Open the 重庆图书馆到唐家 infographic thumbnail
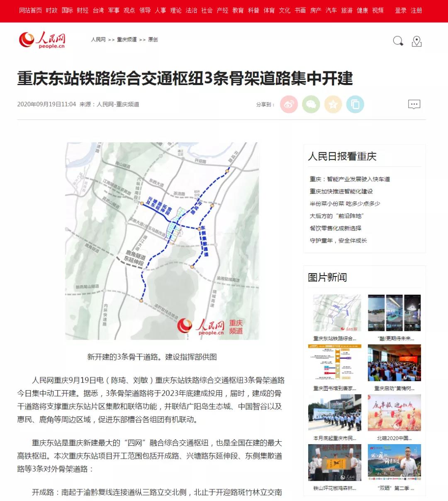This screenshot has width=448, height=501. [335, 362]
